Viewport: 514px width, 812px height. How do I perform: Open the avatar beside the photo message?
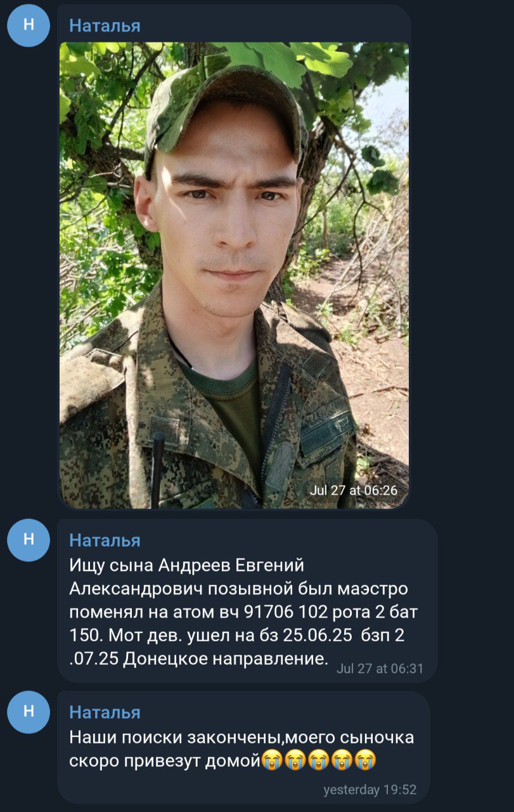pyautogui.click(x=29, y=25)
